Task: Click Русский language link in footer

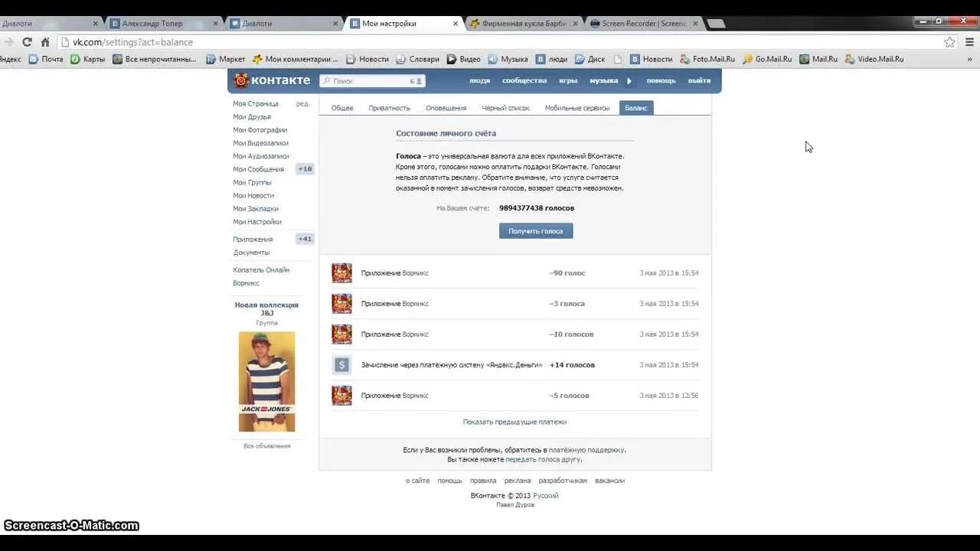Action: click(546, 496)
